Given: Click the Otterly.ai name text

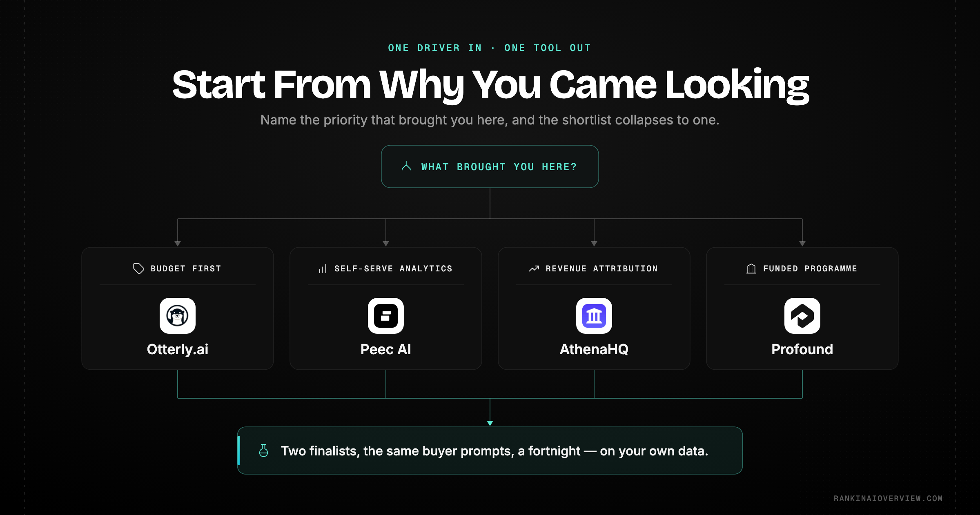Looking at the screenshot, I should (x=178, y=349).
